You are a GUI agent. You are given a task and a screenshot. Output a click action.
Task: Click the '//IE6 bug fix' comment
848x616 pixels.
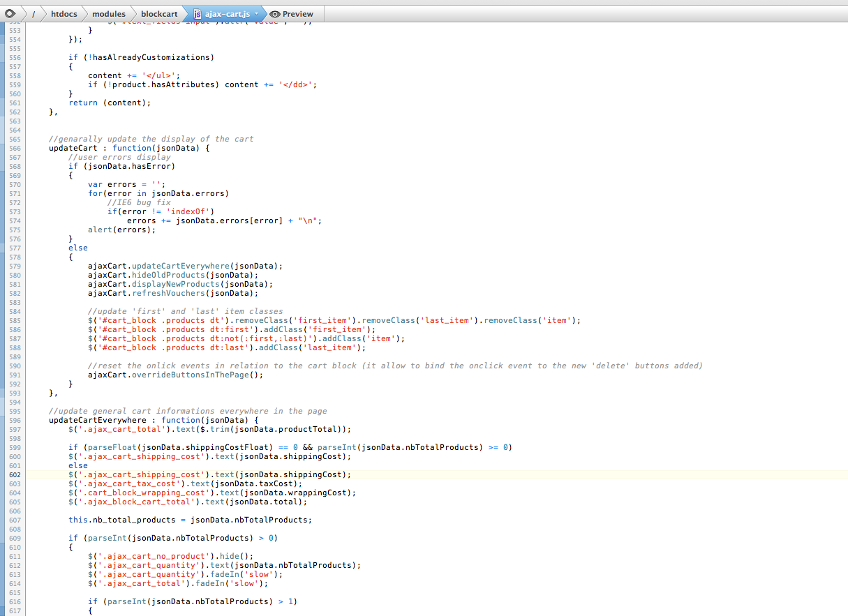(x=138, y=202)
